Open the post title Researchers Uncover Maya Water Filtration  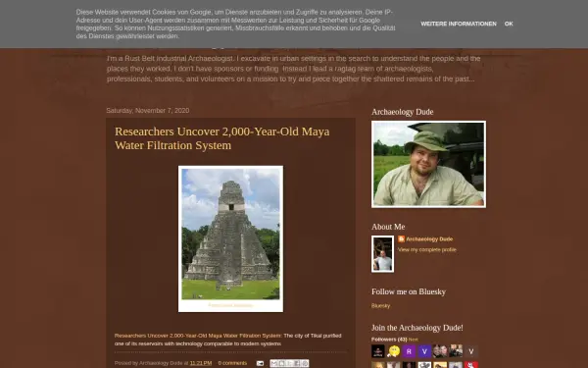[x=222, y=138]
